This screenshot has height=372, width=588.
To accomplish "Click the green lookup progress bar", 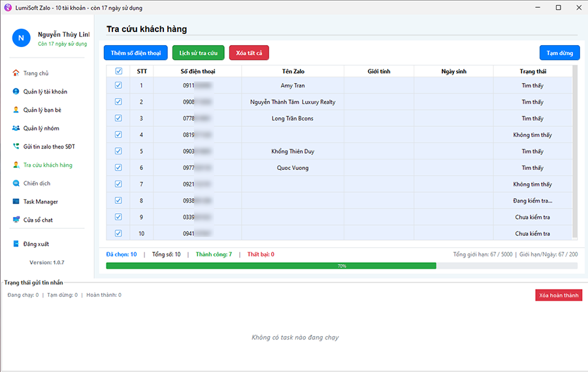I will (271, 266).
